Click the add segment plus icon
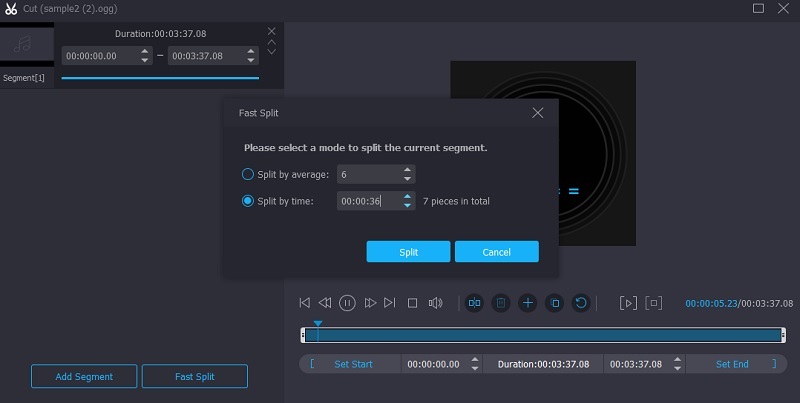This screenshot has width=800, height=403. 528,302
